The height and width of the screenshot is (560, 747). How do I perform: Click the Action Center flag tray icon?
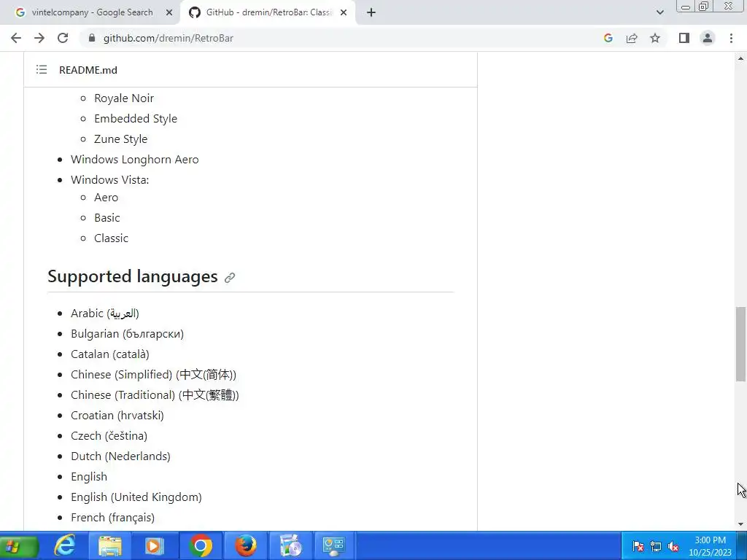638,546
